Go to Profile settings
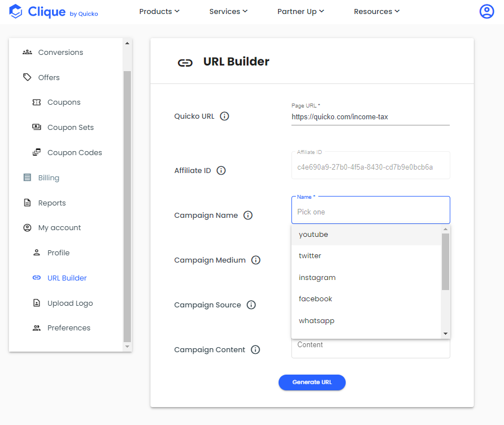The width and height of the screenshot is (504, 425). pyautogui.click(x=59, y=253)
